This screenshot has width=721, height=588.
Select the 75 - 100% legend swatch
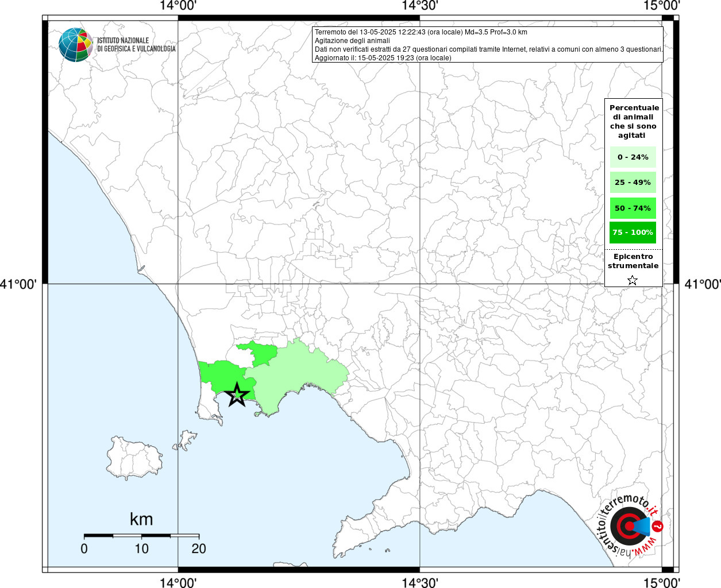[x=633, y=233]
